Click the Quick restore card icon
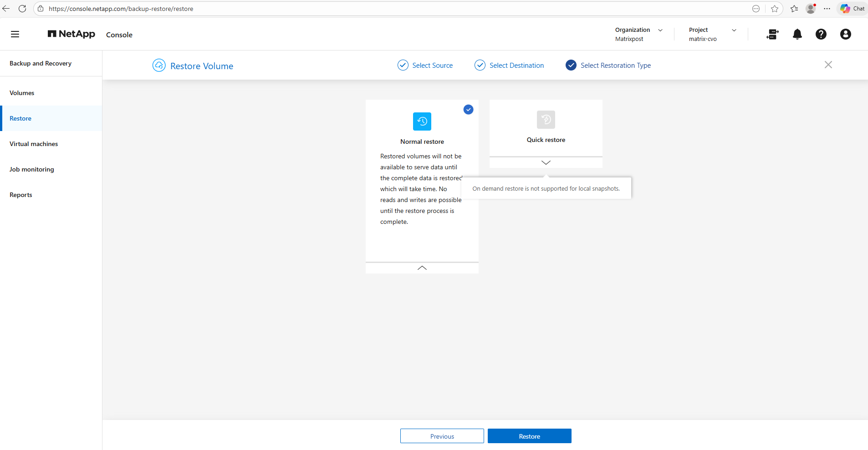Image resolution: width=868 pixels, height=450 pixels. point(546,120)
